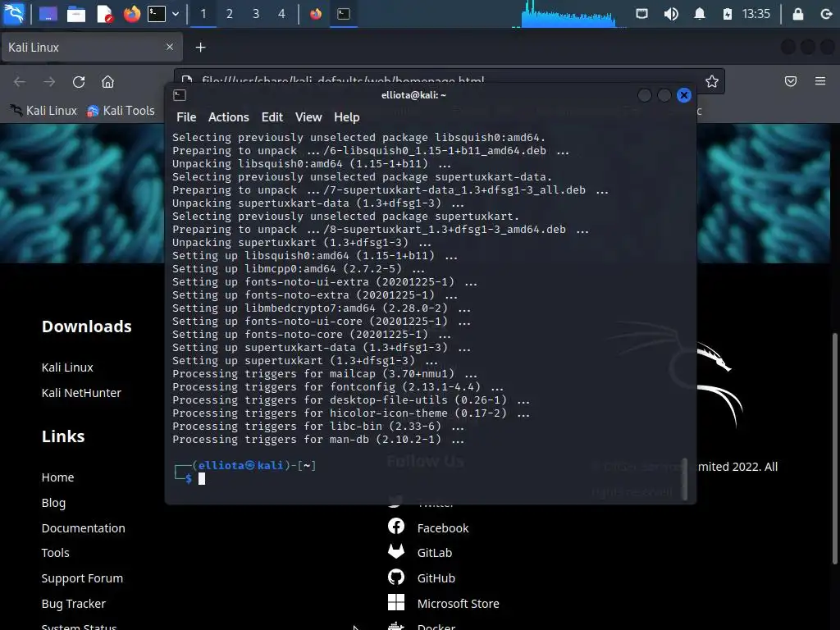Focus Firefox window in task list
840x630 pixels.
tap(316, 13)
